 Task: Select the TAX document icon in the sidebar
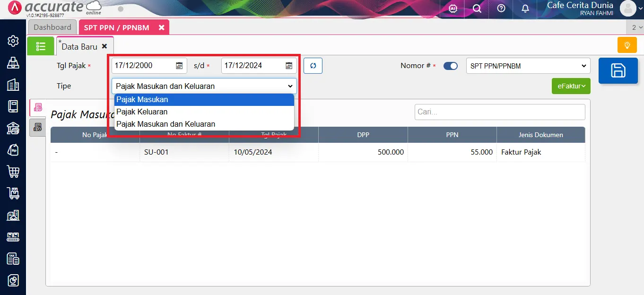point(13,259)
